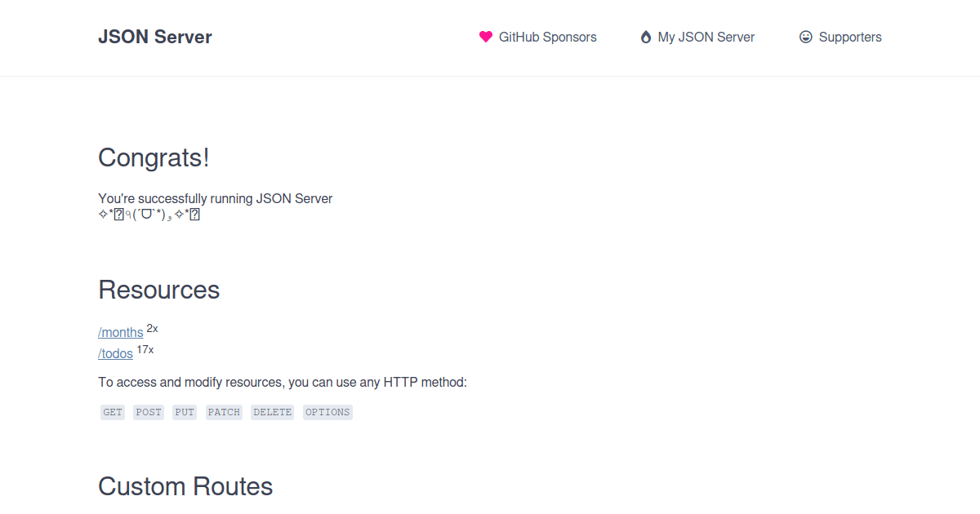The width and height of the screenshot is (980, 514).
Task: Select the POST method badge
Action: coord(148,412)
